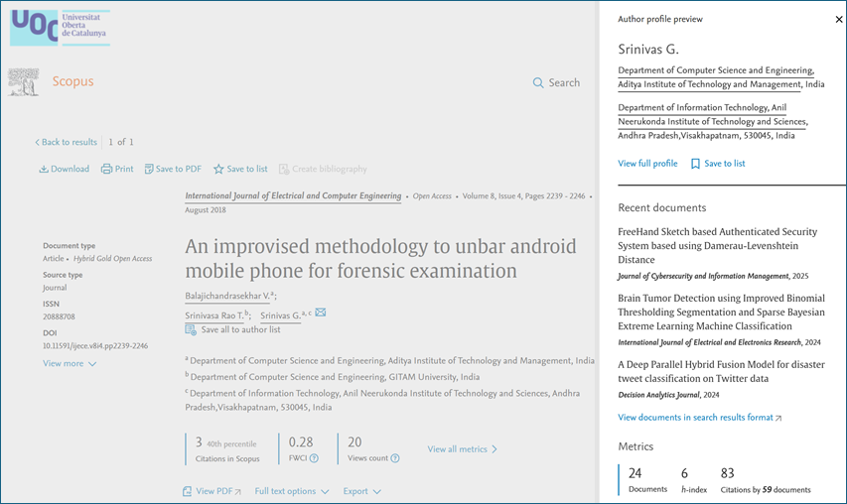
Task: Click Save all to author list
Action: [239, 329]
